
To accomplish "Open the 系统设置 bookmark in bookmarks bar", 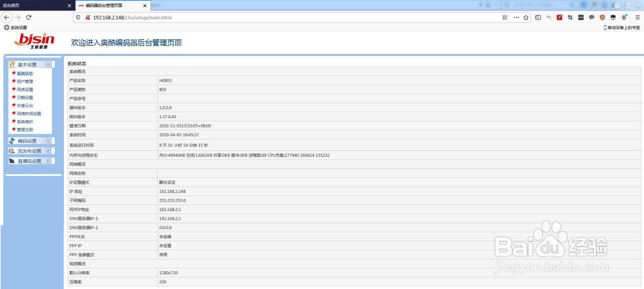I will (16, 28).
